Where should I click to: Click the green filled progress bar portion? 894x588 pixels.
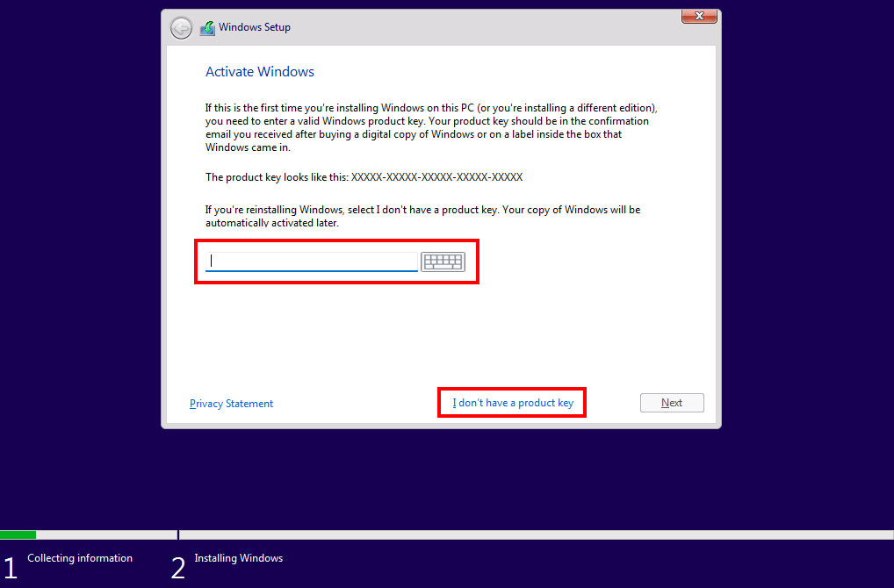coord(18,535)
